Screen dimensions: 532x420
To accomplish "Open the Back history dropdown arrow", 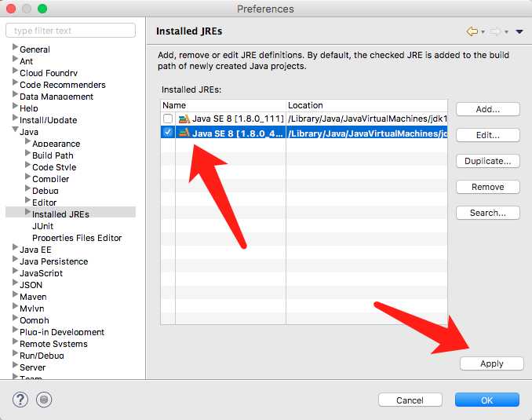I will pos(483,32).
